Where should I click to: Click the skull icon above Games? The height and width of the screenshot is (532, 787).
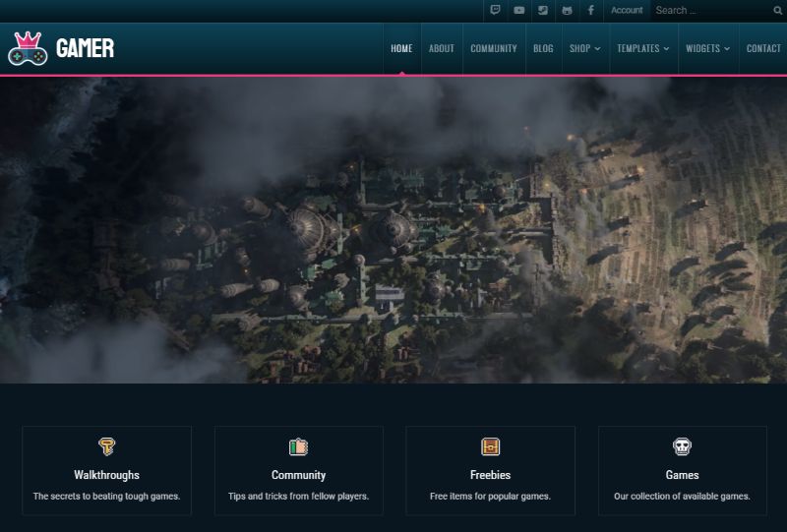682,446
